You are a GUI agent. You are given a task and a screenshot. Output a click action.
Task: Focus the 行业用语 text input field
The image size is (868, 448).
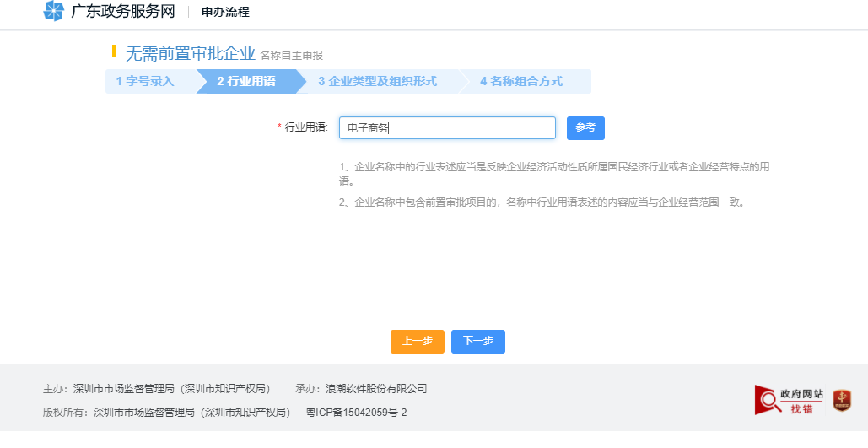[x=447, y=127]
